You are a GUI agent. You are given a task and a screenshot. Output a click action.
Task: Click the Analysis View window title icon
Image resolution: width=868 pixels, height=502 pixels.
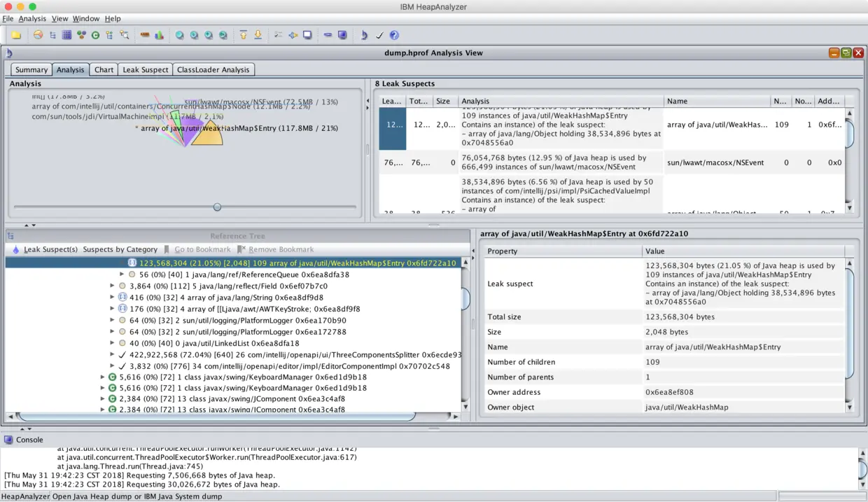coord(8,53)
